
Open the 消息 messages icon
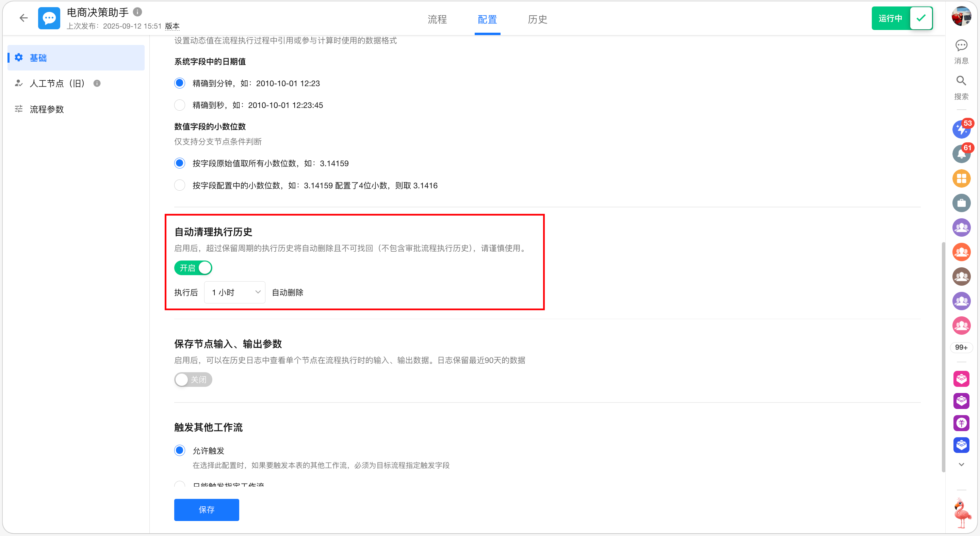961,46
